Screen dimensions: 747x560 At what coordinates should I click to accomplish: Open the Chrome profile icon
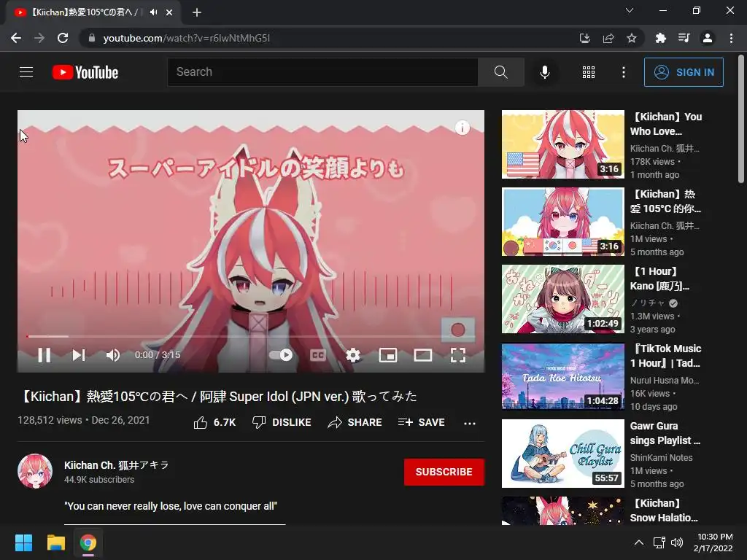tap(708, 38)
